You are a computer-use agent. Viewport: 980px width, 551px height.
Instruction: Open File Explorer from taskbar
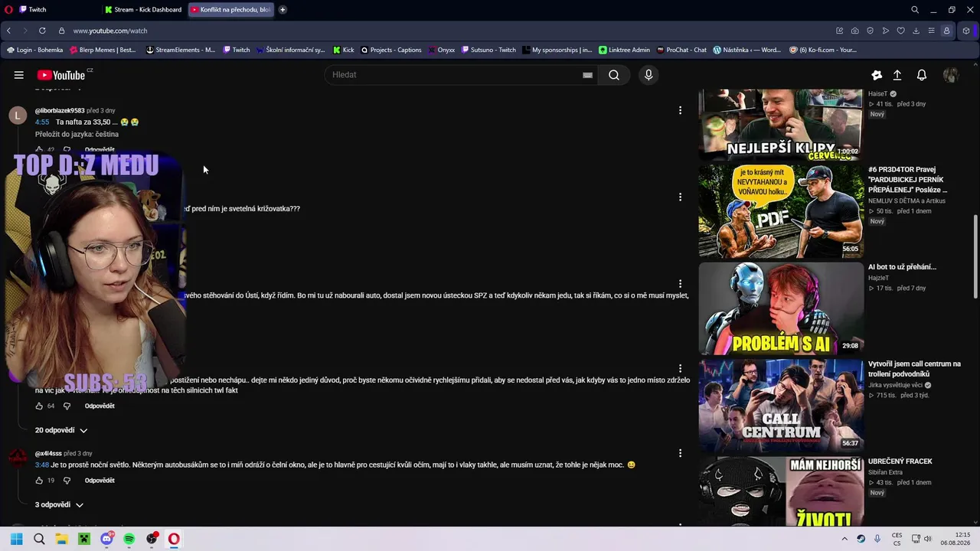(x=61, y=539)
